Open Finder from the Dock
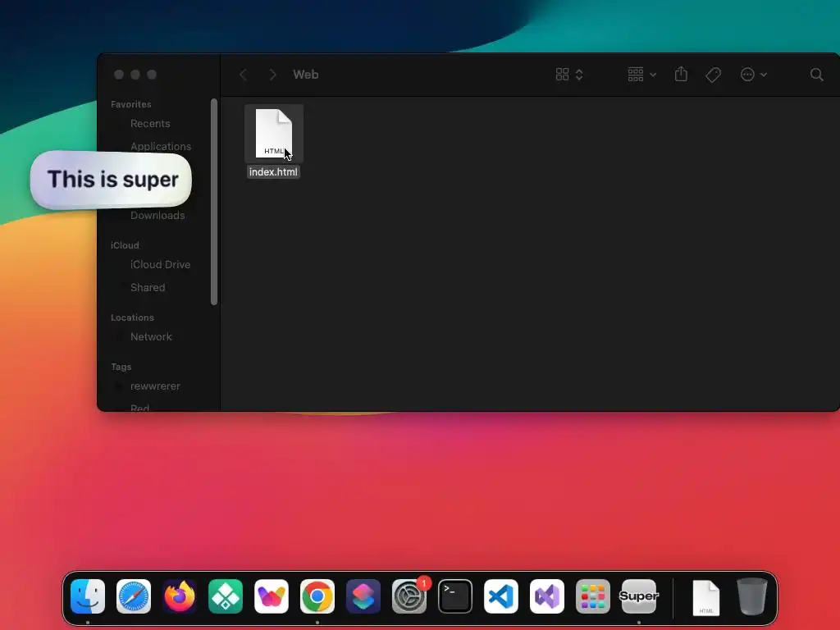The image size is (840, 630). tap(88, 596)
